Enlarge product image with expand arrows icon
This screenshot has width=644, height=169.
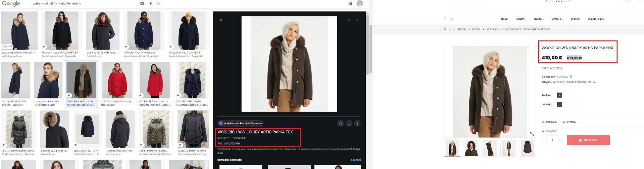point(532,134)
